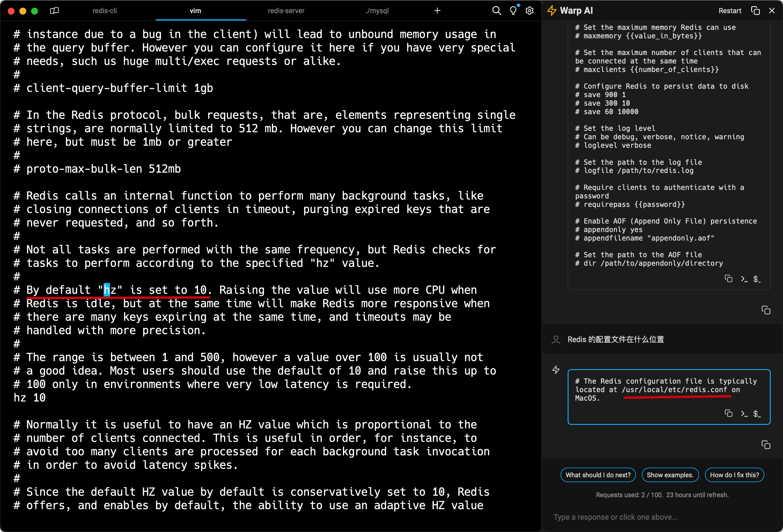Open the settings gear icon
The image size is (783, 532).
click(x=530, y=11)
